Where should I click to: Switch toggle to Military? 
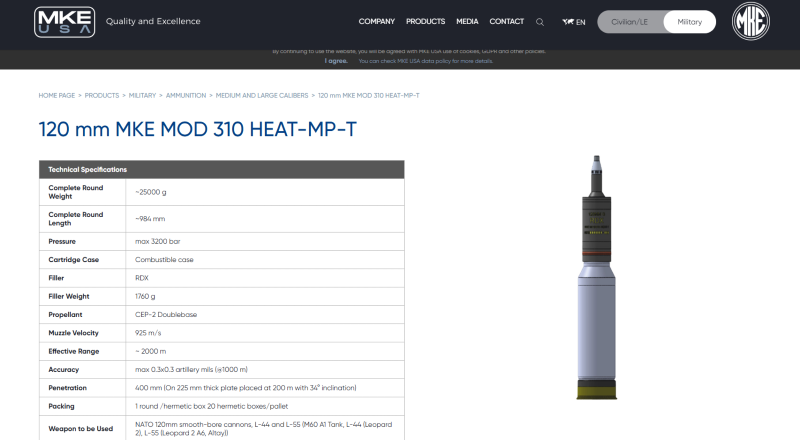(689, 22)
